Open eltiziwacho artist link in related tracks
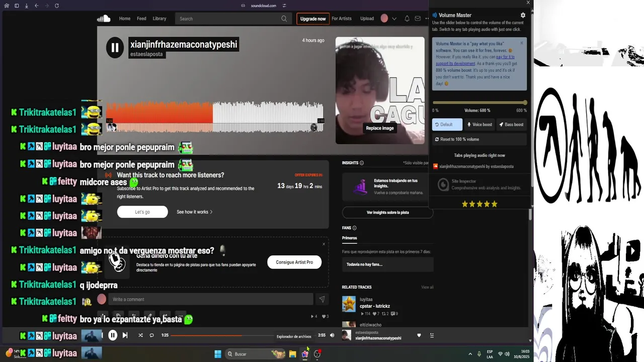This screenshot has height=362, width=644. click(370, 325)
